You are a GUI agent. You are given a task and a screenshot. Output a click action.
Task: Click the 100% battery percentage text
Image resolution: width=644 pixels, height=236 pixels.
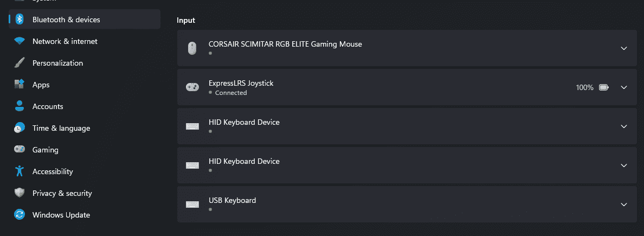pyautogui.click(x=584, y=87)
